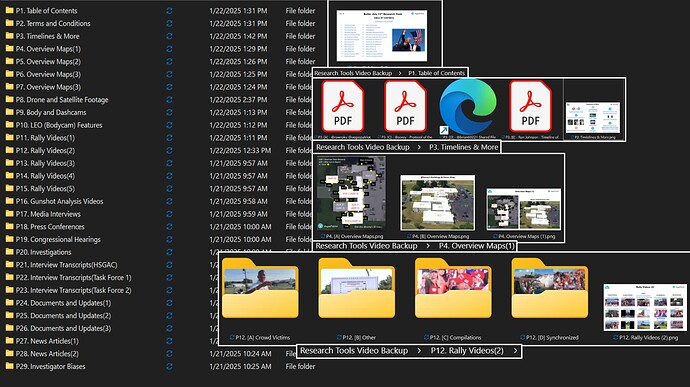Screen dimensions: 690x387
Task: Click the breadcrumb chevron before P3. Timelines & More
Action: click(419, 147)
